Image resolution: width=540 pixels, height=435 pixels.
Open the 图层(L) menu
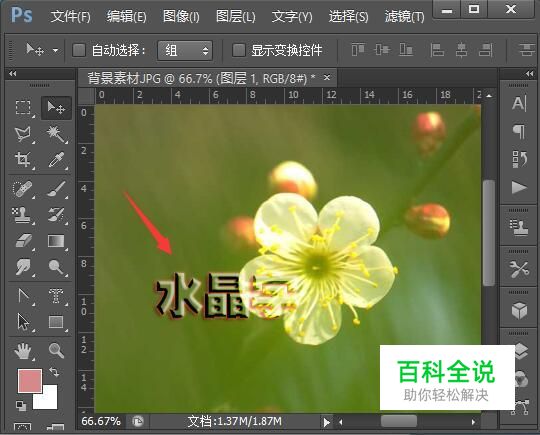click(236, 16)
